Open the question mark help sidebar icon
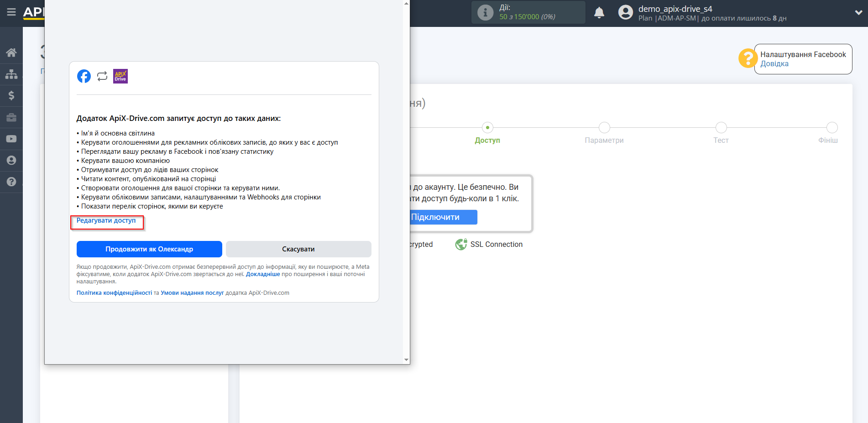 (11, 182)
